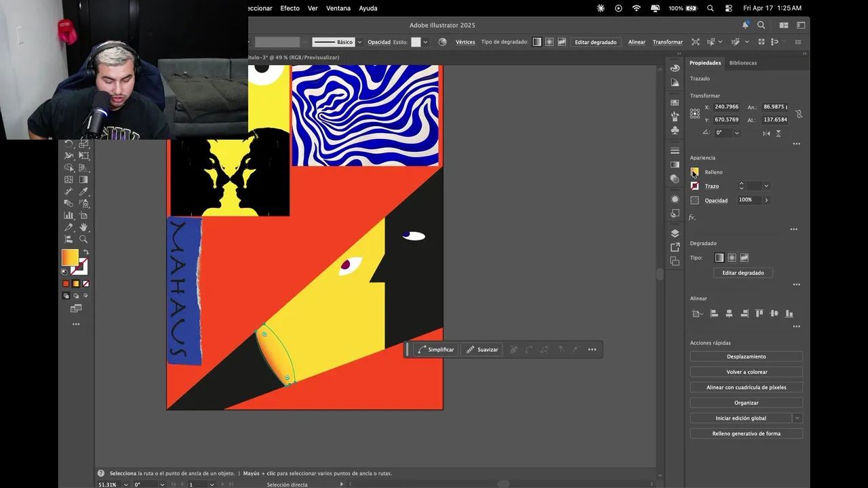
Task: Select the Mesh tool
Action: [68, 180]
